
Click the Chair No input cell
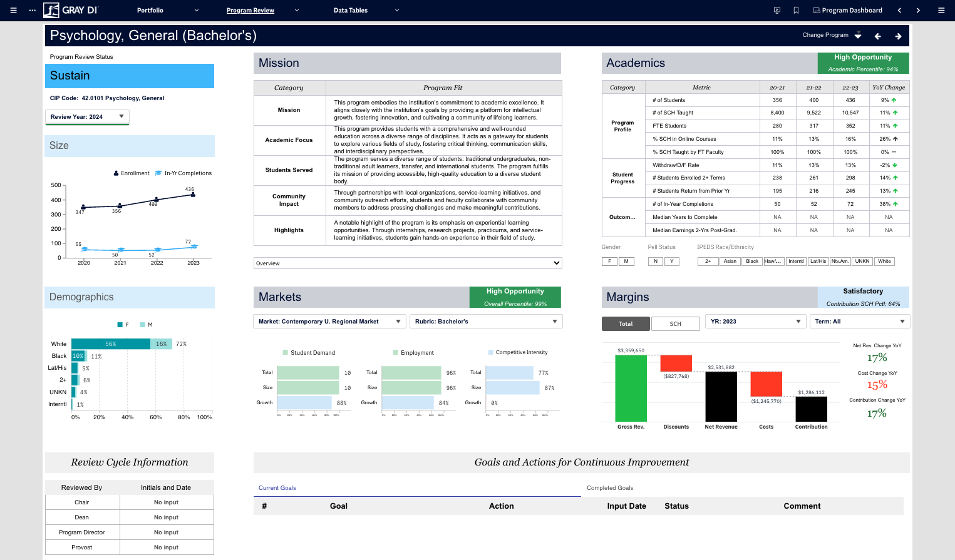point(166,502)
